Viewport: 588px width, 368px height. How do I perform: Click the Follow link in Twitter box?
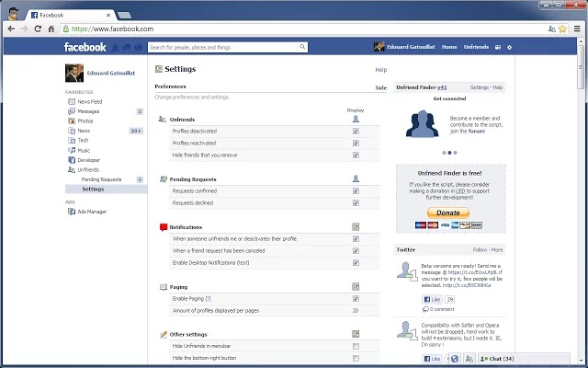coord(480,249)
